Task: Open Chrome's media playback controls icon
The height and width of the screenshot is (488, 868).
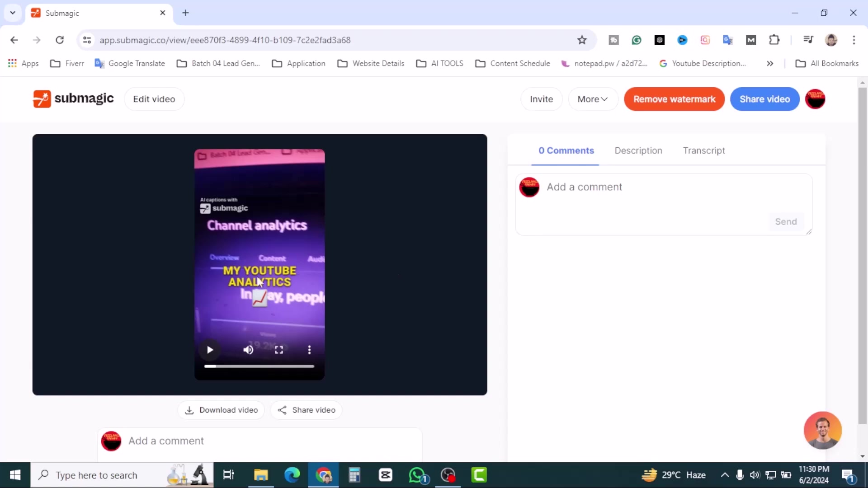Action: tap(809, 40)
